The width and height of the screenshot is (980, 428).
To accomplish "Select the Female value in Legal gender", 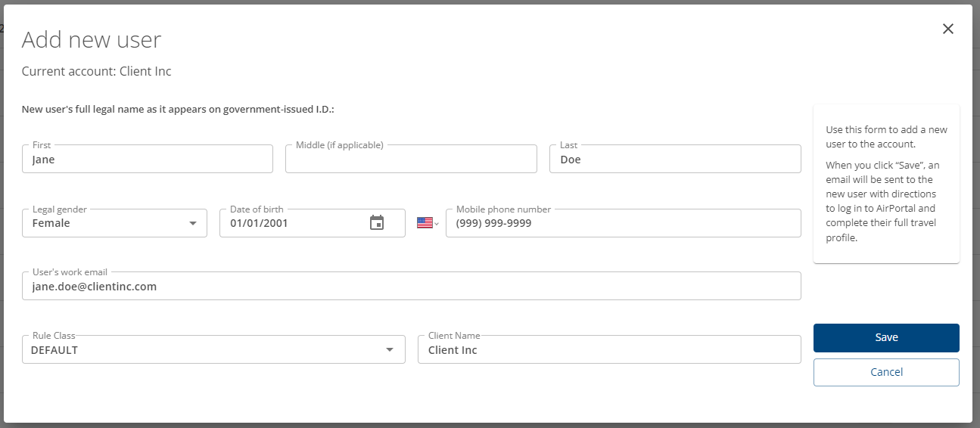I will coord(51,223).
